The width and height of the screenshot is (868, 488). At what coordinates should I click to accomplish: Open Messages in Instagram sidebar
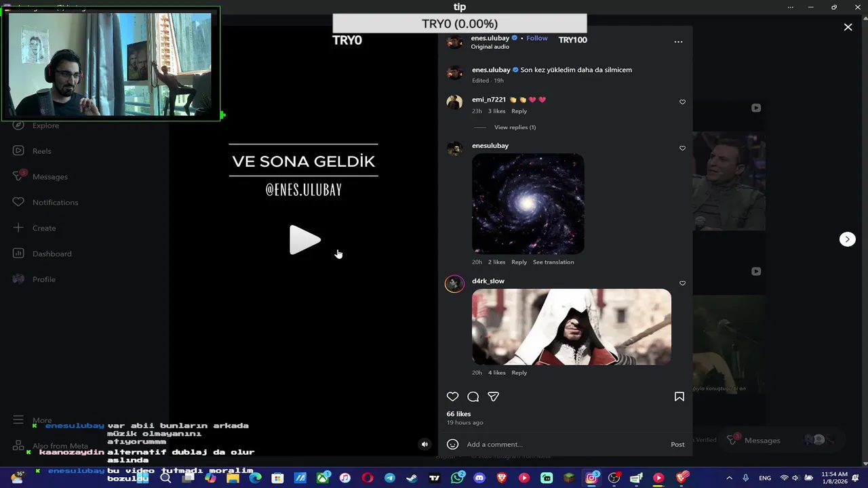click(x=40, y=177)
